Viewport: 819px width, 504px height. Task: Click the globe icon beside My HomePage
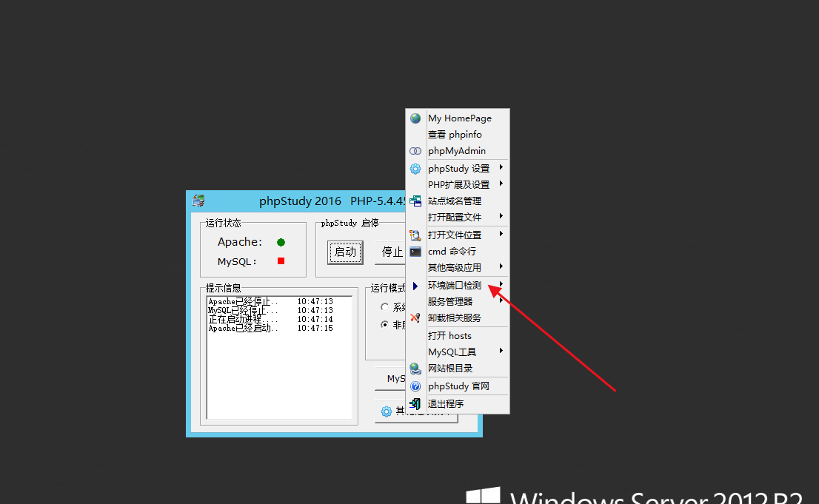pos(415,118)
